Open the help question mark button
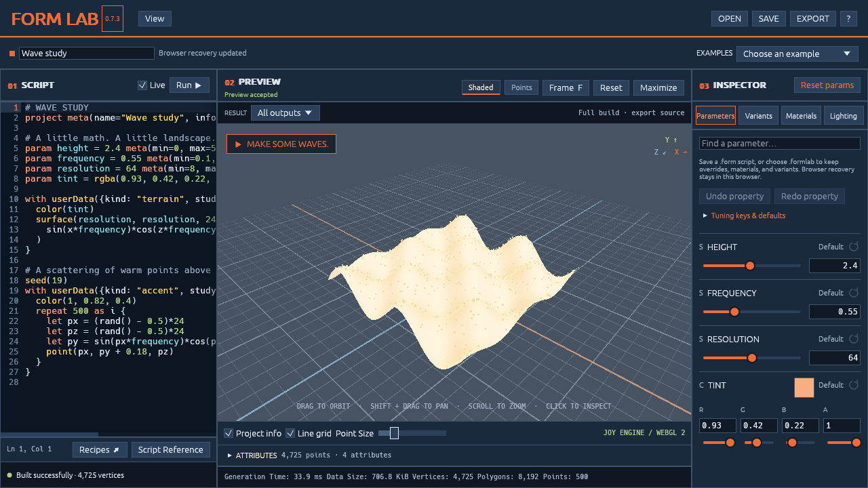The width and height of the screenshot is (868, 488). pos(848,19)
